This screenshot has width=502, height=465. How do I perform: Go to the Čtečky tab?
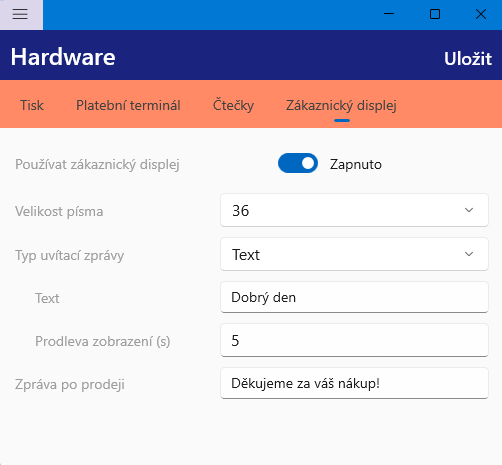click(233, 105)
